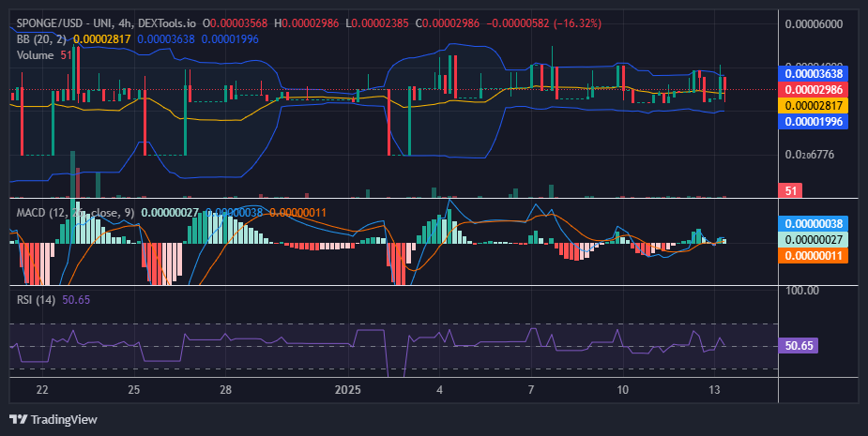Image resolution: width=868 pixels, height=436 pixels.
Task: Click the BB basis value 0.00002817 in legend
Action: pos(102,39)
